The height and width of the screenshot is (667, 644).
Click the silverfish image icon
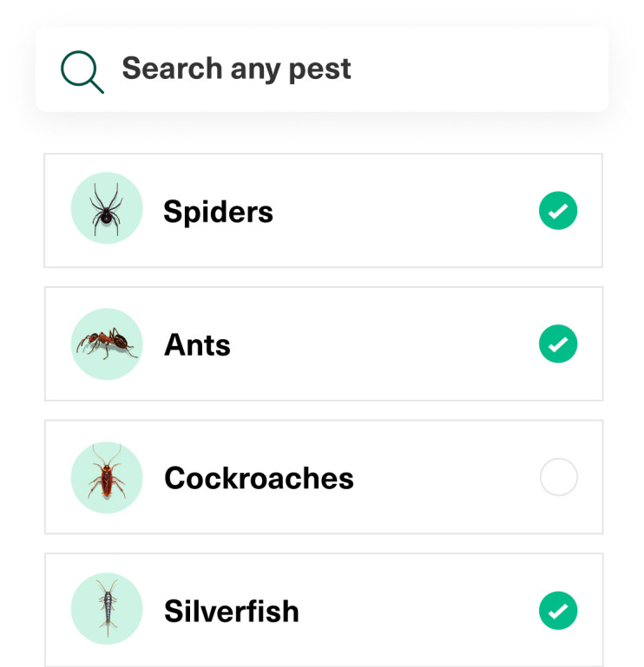tap(106, 609)
